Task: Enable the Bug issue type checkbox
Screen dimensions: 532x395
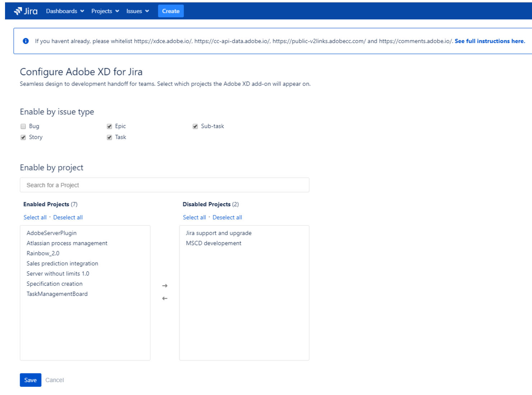Action: click(x=23, y=126)
